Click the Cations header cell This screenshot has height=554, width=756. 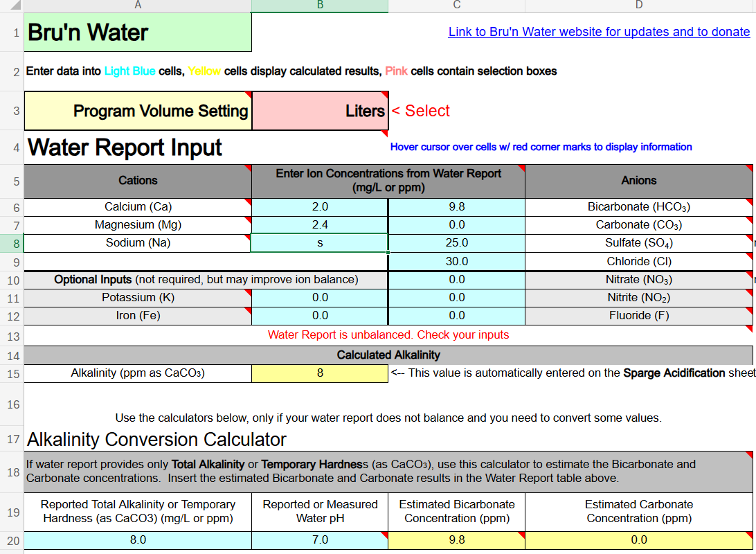138,181
